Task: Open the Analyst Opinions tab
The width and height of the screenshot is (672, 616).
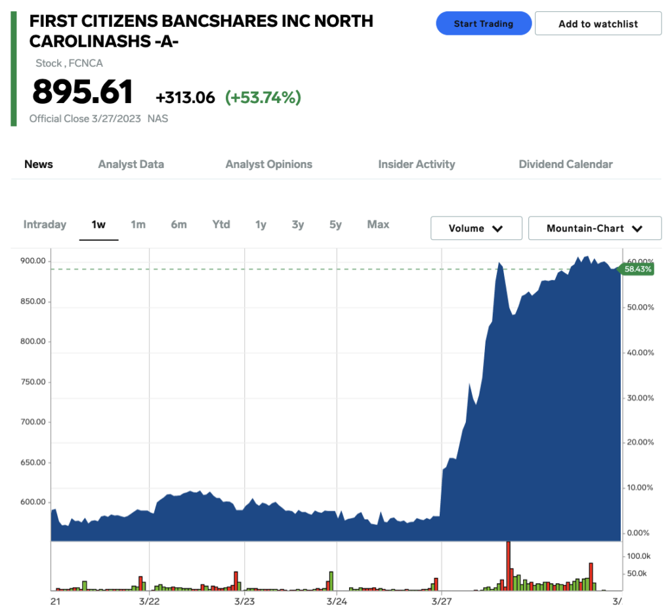Action: pos(268,165)
